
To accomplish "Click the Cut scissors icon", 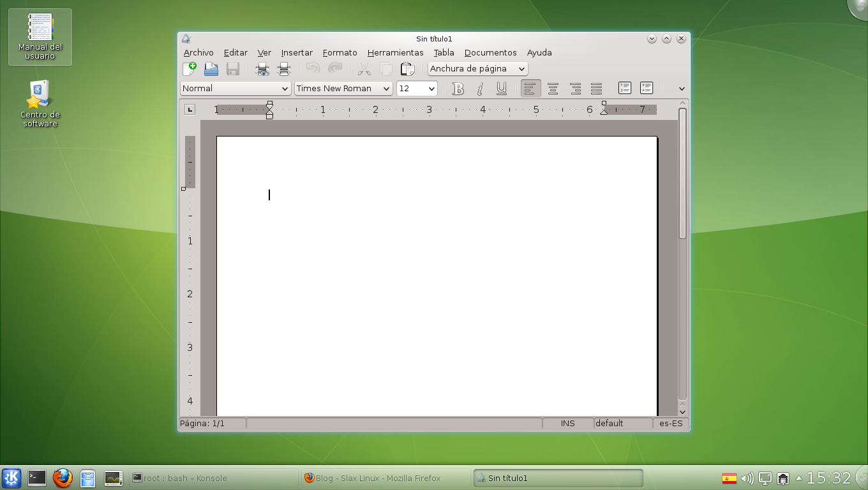I will click(364, 69).
